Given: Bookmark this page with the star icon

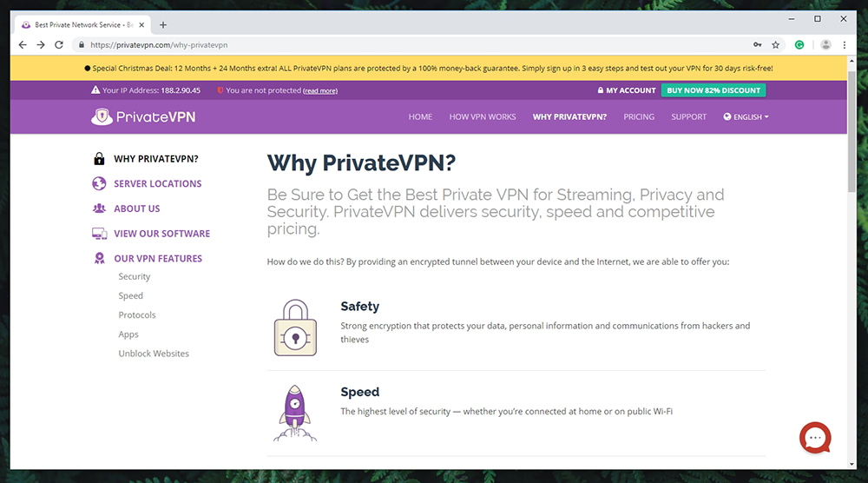Looking at the screenshot, I should (x=775, y=45).
